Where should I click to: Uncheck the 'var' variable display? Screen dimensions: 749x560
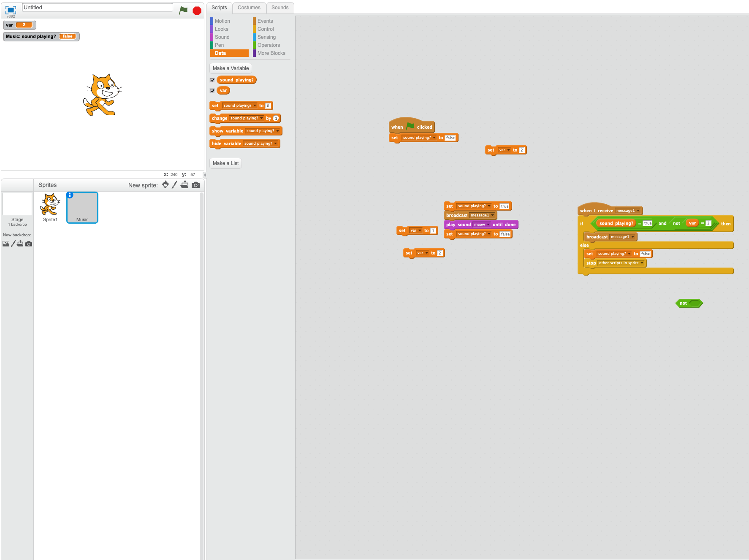(x=212, y=90)
